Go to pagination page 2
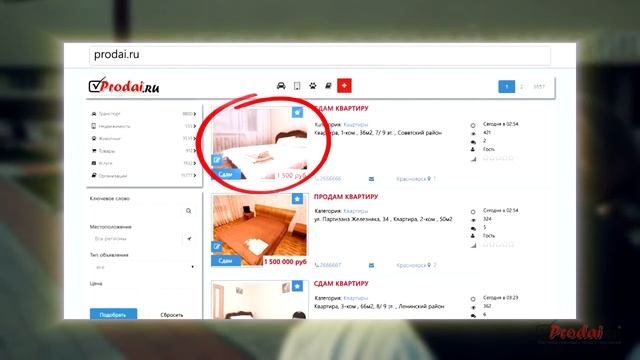This screenshot has height=360, width=640. [x=521, y=87]
